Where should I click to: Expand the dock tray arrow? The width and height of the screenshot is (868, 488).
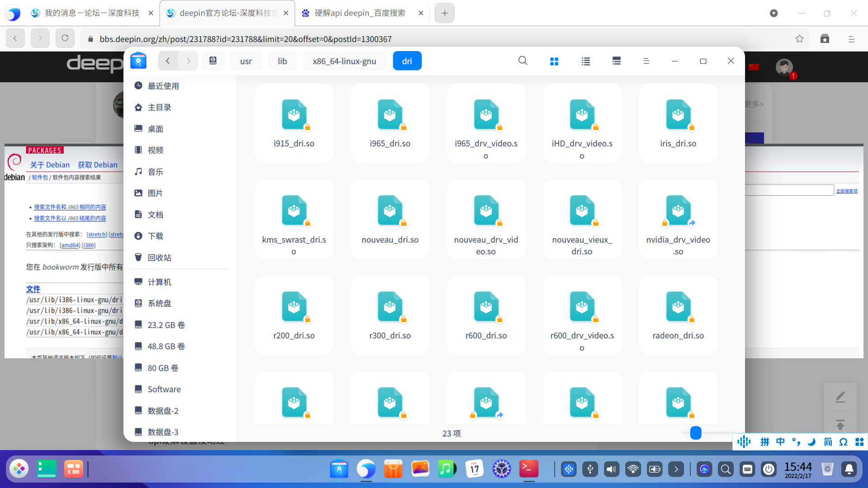676,469
